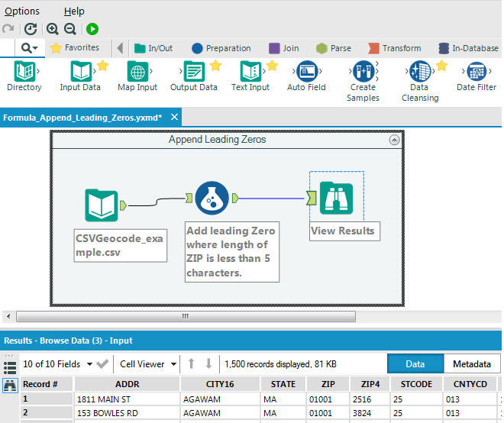The image size is (504, 423).
Task: Click the View Results browse node
Action: [x=336, y=199]
